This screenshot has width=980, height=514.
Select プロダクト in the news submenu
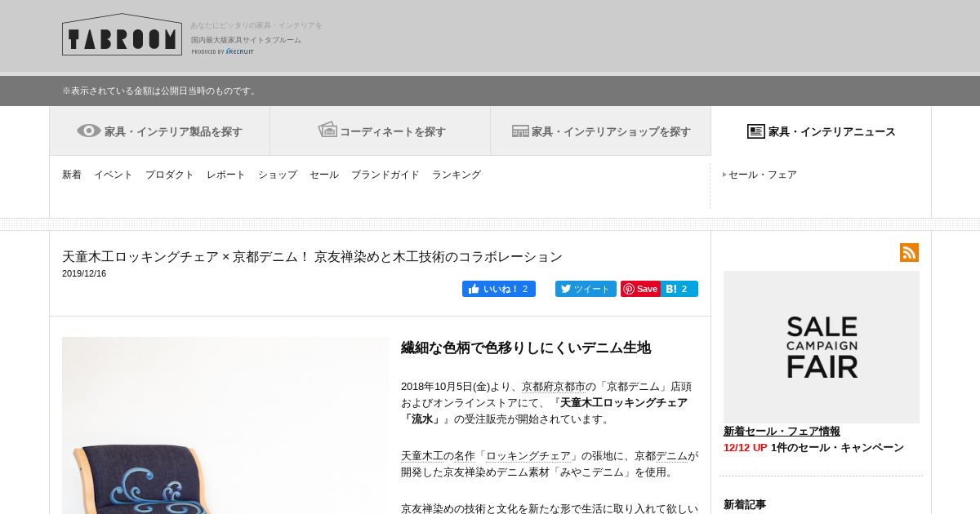tap(170, 175)
